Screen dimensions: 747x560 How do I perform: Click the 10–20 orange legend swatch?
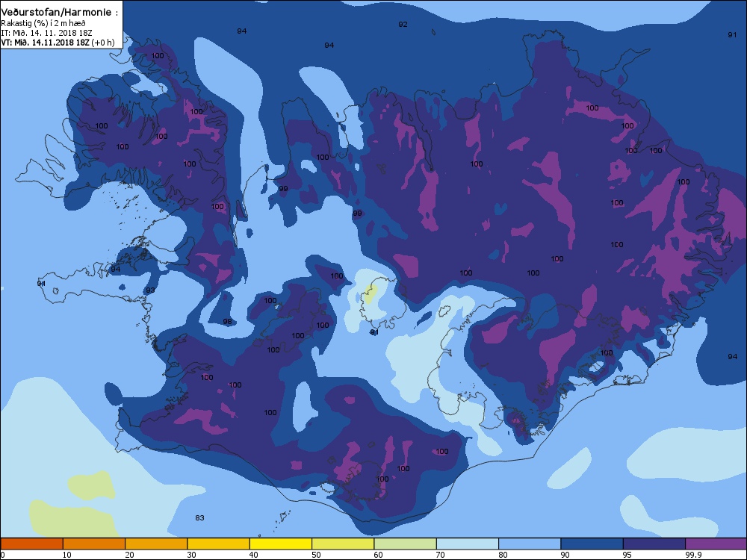pos(94,544)
